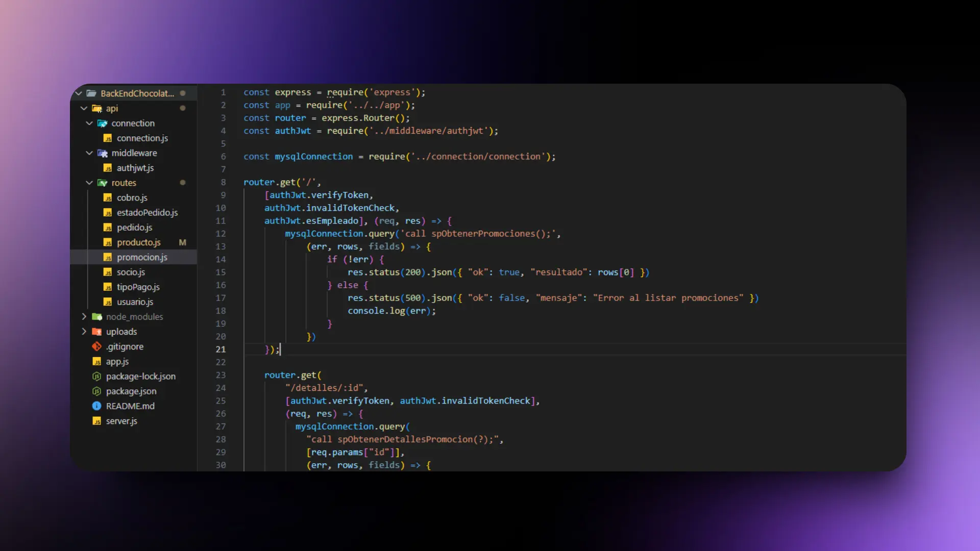Screen dimensions: 980x551
Task: Expand the uploads folder chevron
Action: [x=84, y=332]
